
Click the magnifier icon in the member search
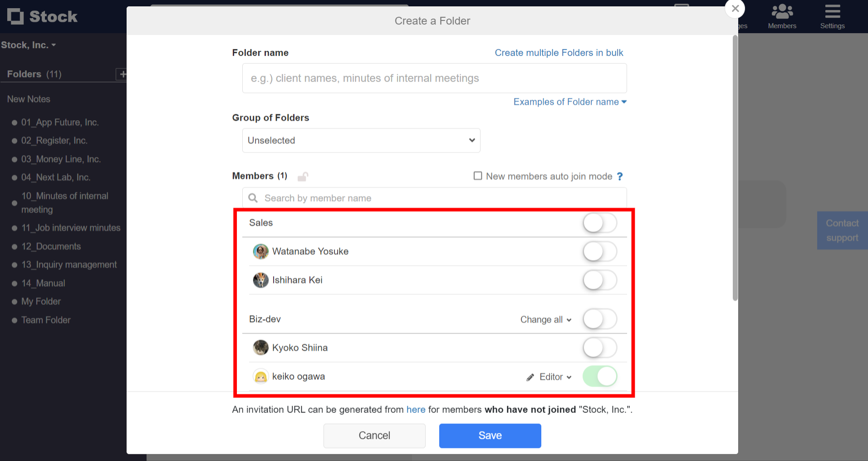click(253, 198)
